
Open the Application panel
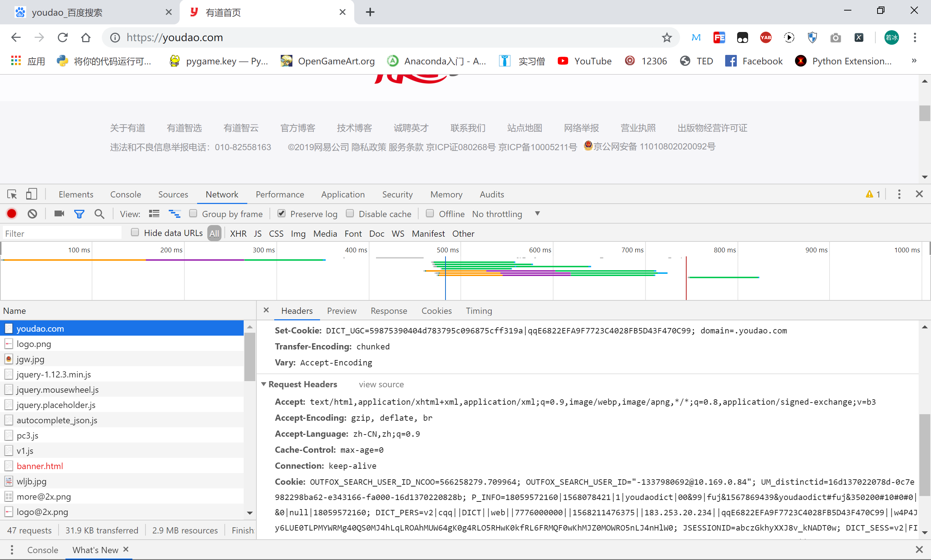tap(343, 194)
